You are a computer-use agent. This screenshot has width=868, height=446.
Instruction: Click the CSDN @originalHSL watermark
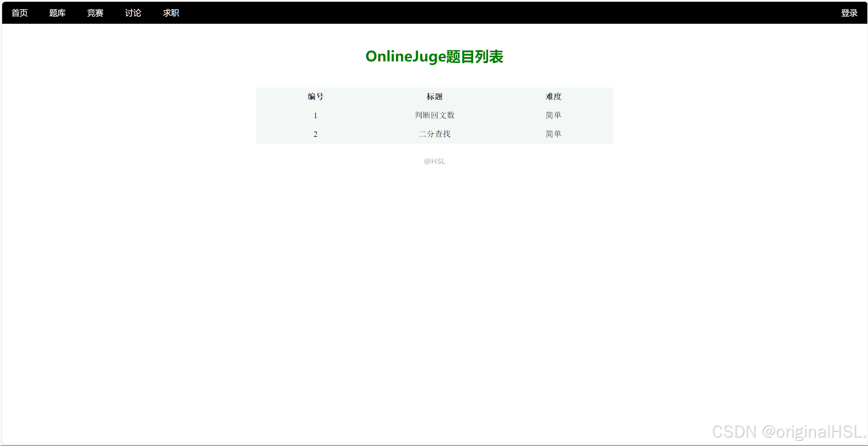click(x=789, y=432)
